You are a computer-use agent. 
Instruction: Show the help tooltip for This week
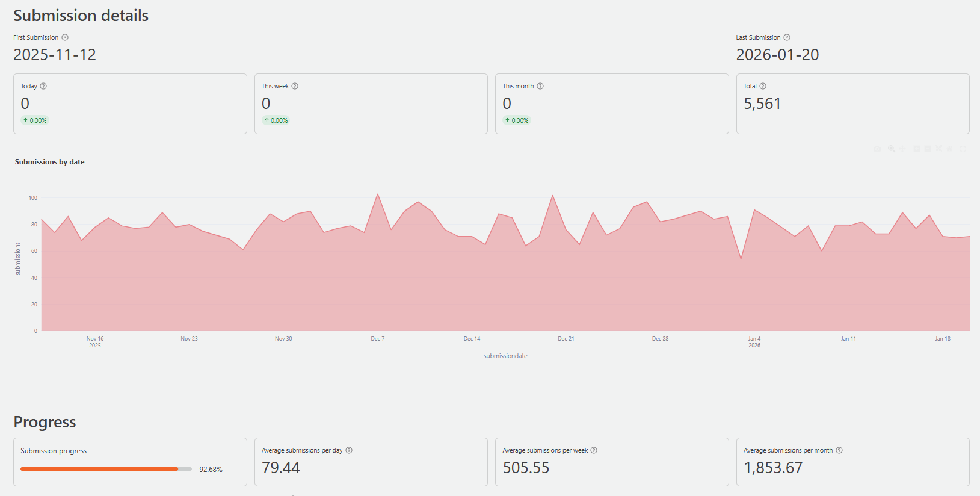[x=295, y=86]
